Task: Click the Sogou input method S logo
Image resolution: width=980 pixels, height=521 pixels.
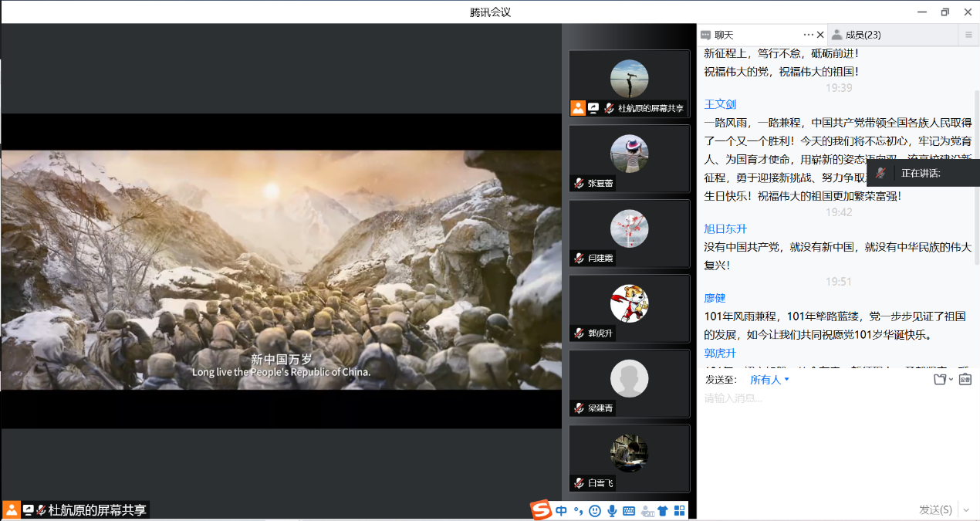Action: click(x=541, y=509)
